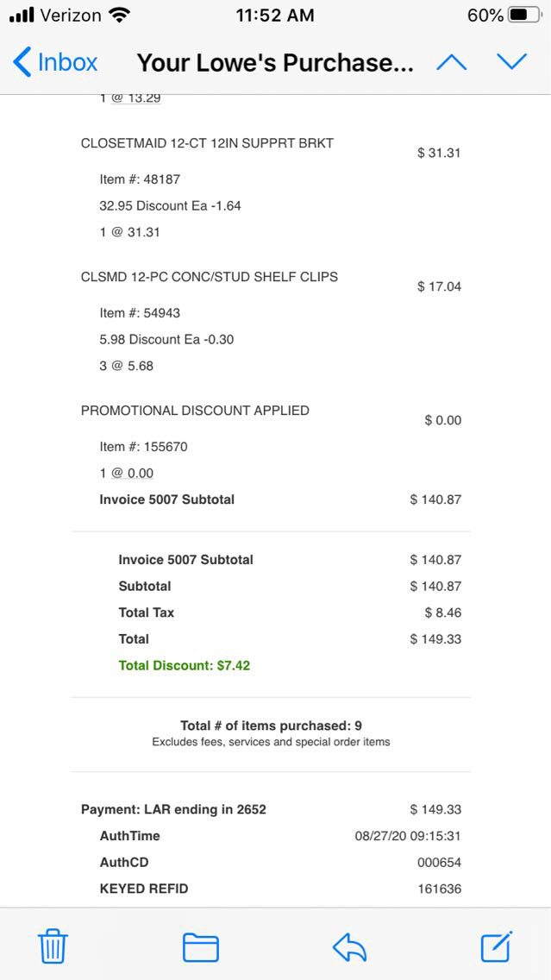Viewport: 551px width, 980px height.
Task: Tap the AuthCD number 000654
Action: (439, 863)
